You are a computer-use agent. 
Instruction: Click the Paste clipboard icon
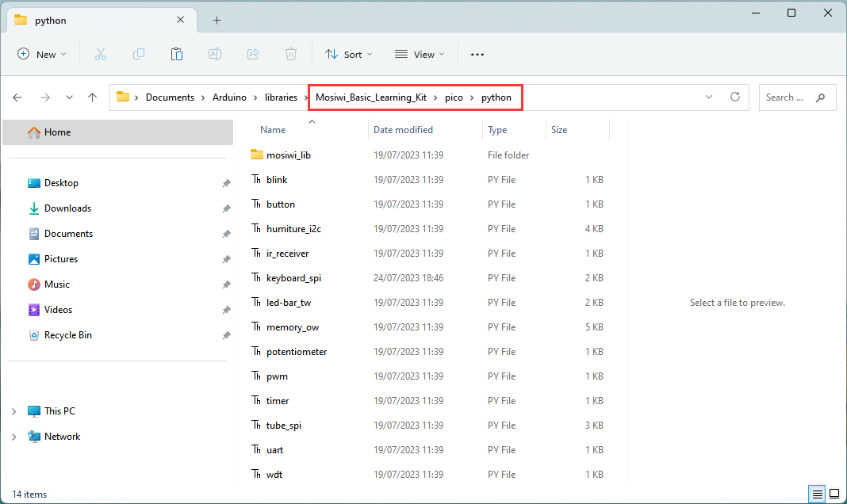tap(177, 54)
